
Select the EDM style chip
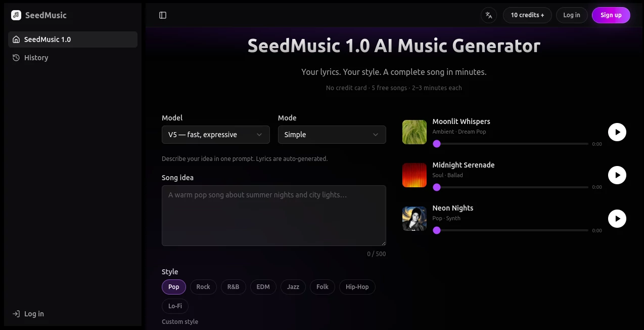[263, 287]
